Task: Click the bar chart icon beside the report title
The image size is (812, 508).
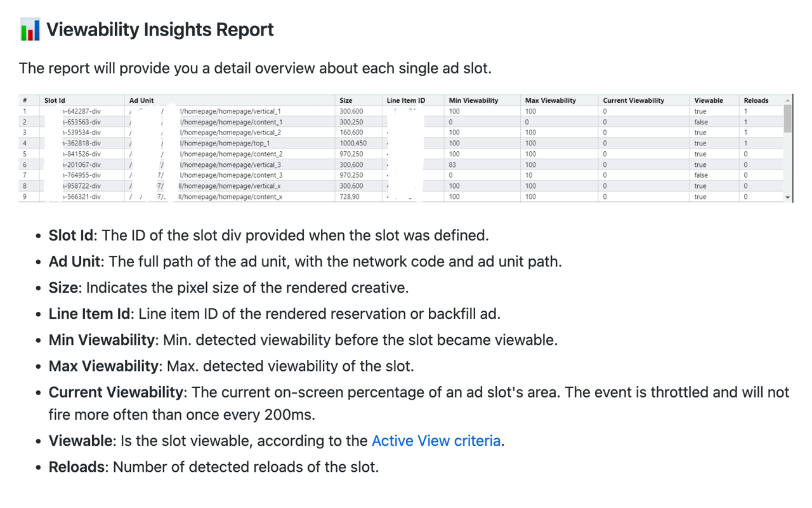Action: tap(29, 29)
